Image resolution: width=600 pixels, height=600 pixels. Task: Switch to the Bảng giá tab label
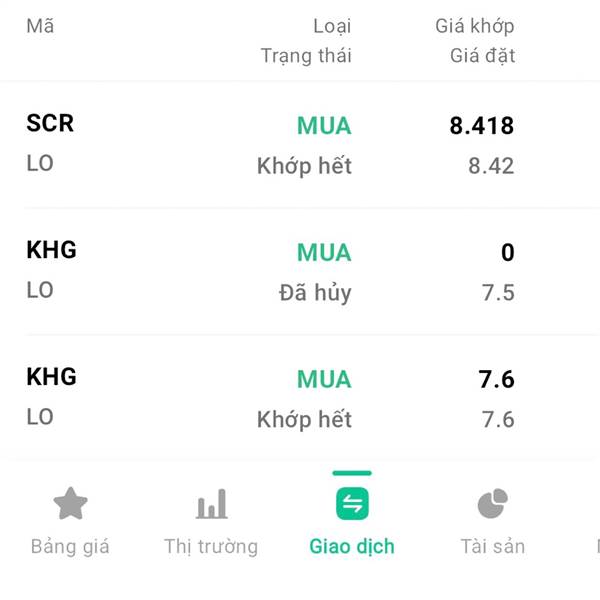(x=70, y=546)
